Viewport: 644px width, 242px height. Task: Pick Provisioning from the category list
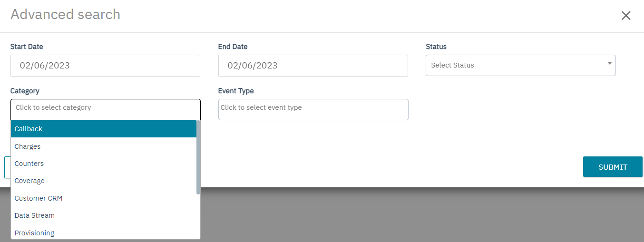[103, 232]
